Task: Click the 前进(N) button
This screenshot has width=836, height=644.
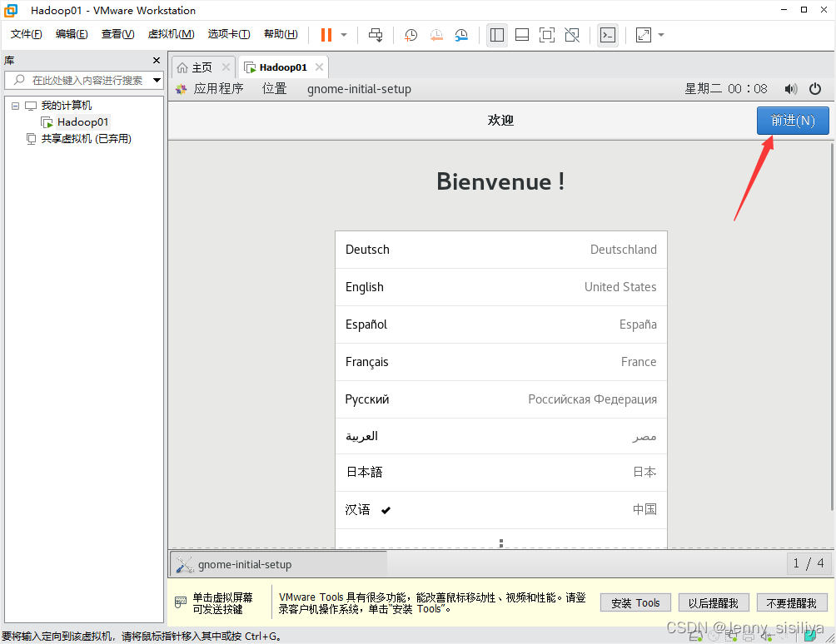Action: [793, 121]
